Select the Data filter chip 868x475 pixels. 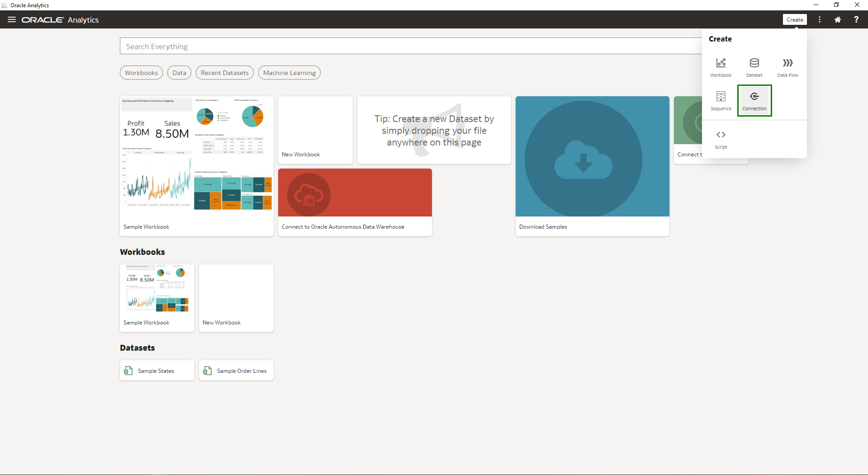[179, 72]
